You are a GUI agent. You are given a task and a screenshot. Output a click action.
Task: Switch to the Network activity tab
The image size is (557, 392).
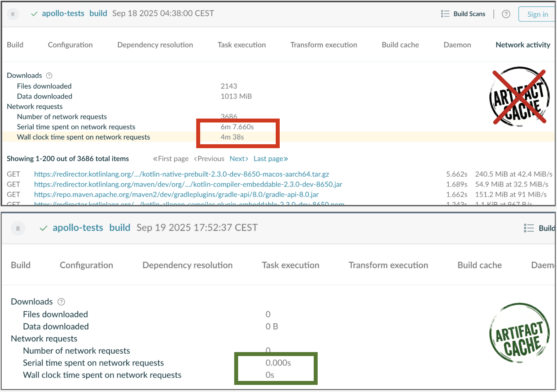point(523,45)
